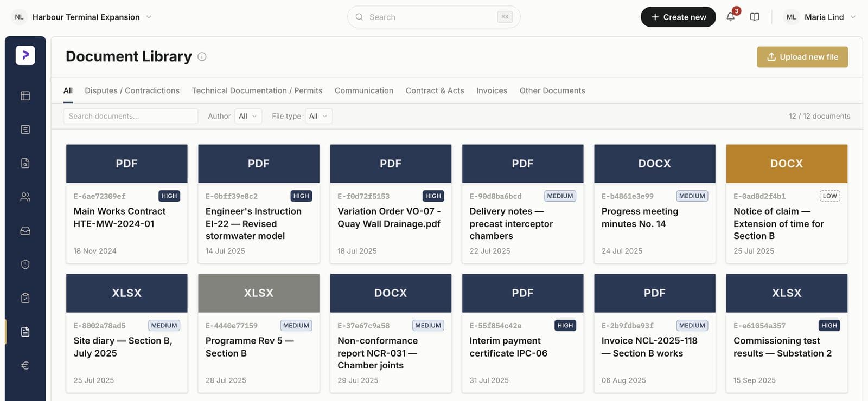868x401 pixels.
Task: Click document ID E-0bff39e8c2
Action: (232, 196)
